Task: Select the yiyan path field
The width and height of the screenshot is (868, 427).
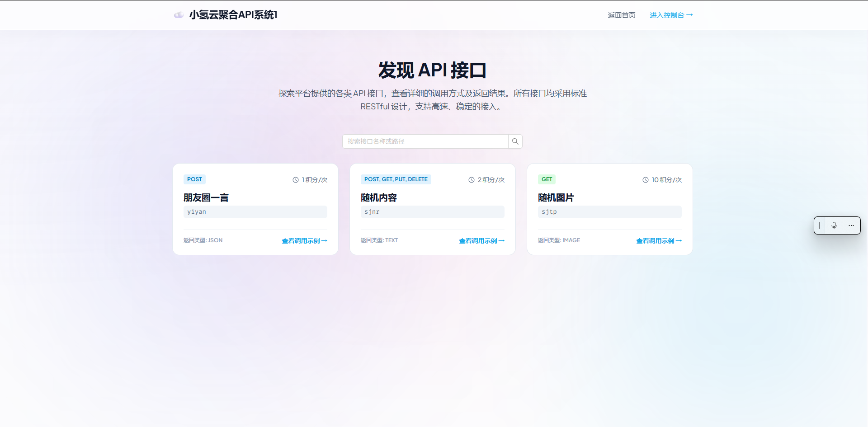Action: coord(255,211)
